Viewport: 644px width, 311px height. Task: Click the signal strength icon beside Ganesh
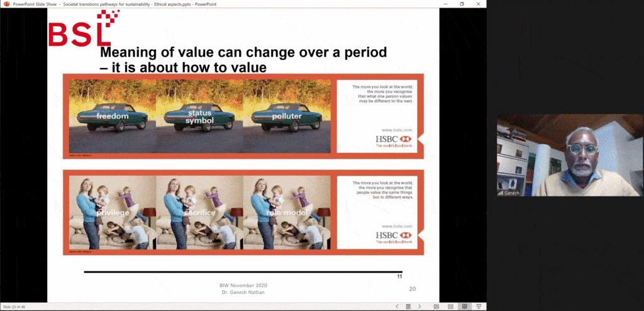pyautogui.click(x=501, y=193)
